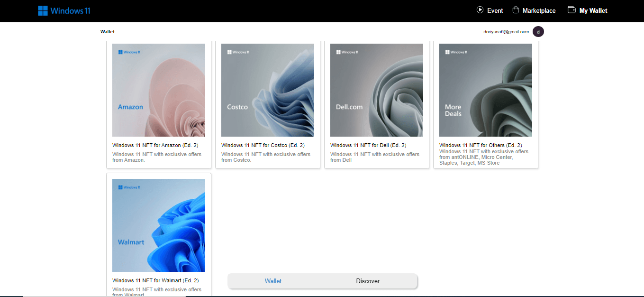The image size is (644, 297).
Task: Click the Windows 11 logo in header
Action: [64, 10]
